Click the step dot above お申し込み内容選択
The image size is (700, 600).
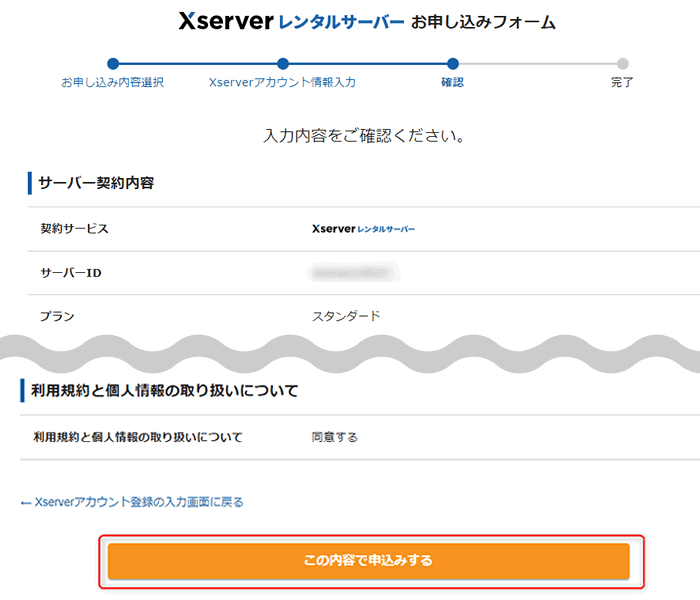[113, 64]
